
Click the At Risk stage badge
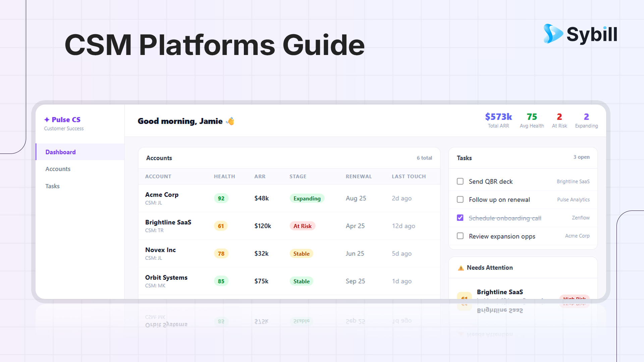pos(303,226)
